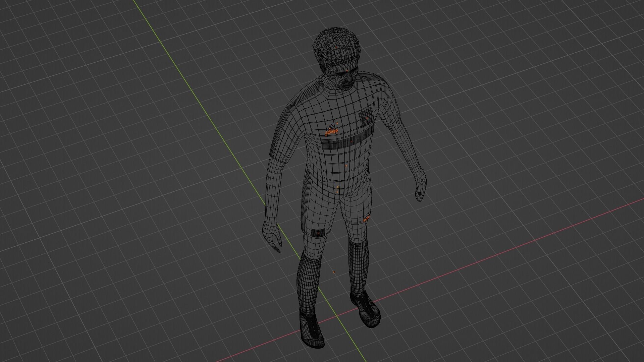The width and height of the screenshot is (644, 362).
Task: Select the dense crest patch on the chest
Action: pos(366,118)
